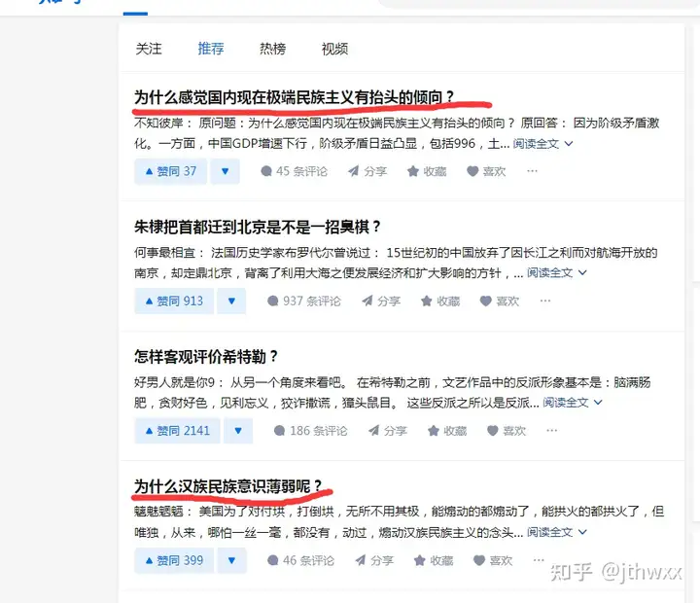
Task: Like the 汉族民族意识 answer with the 喜欢 heart
Action: 492,560
